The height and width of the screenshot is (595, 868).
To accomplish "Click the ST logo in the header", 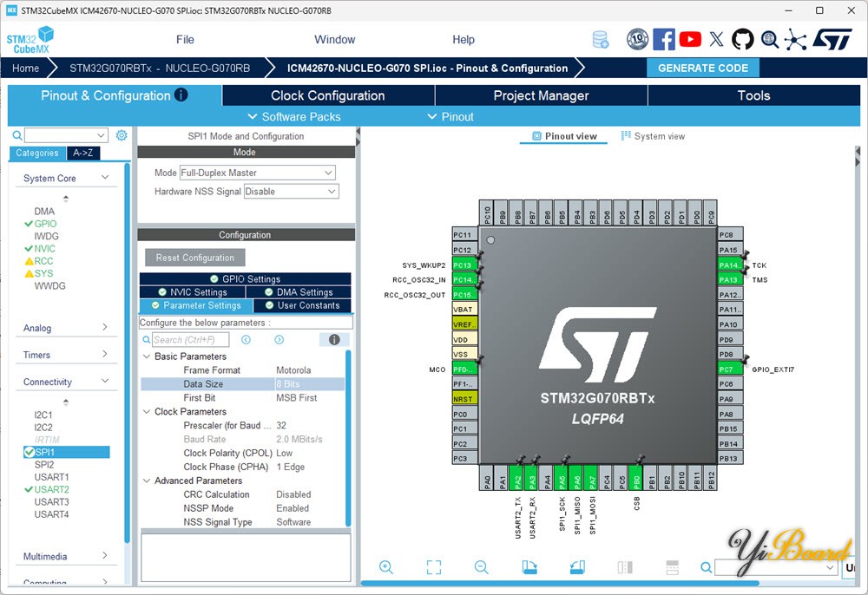I will tap(832, 39).
